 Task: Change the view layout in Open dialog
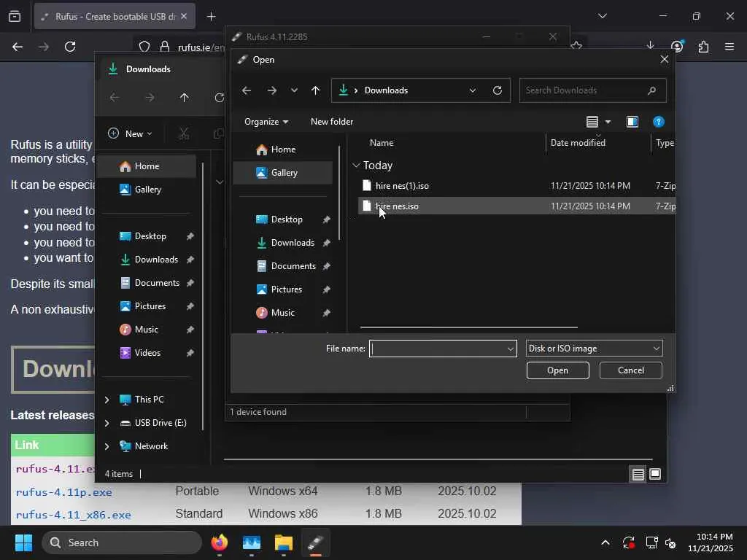point(592,122)
